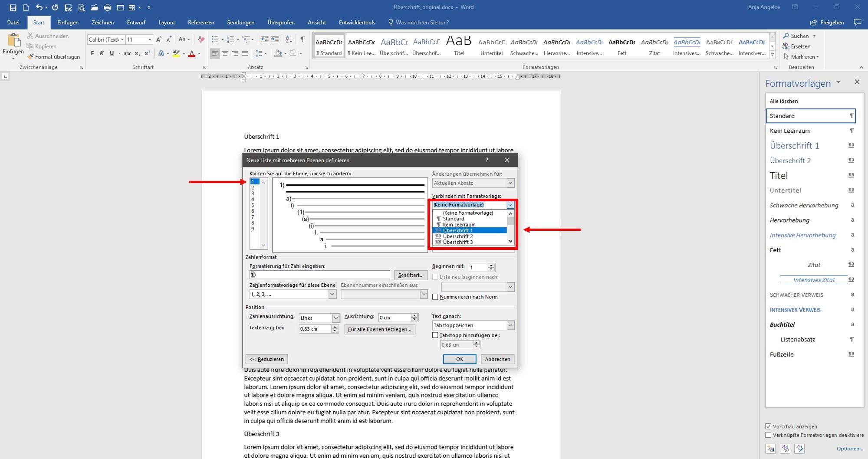The height and width of the screenshot is (459, 868).
Task: Click the Freigeben share button
Action: tap(827, 23)
